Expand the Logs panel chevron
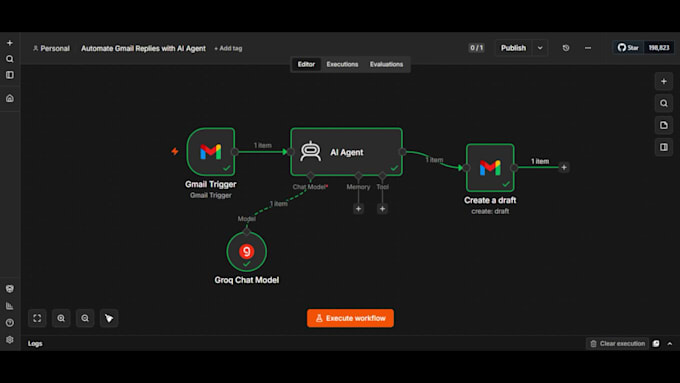 tap(670, 344)
